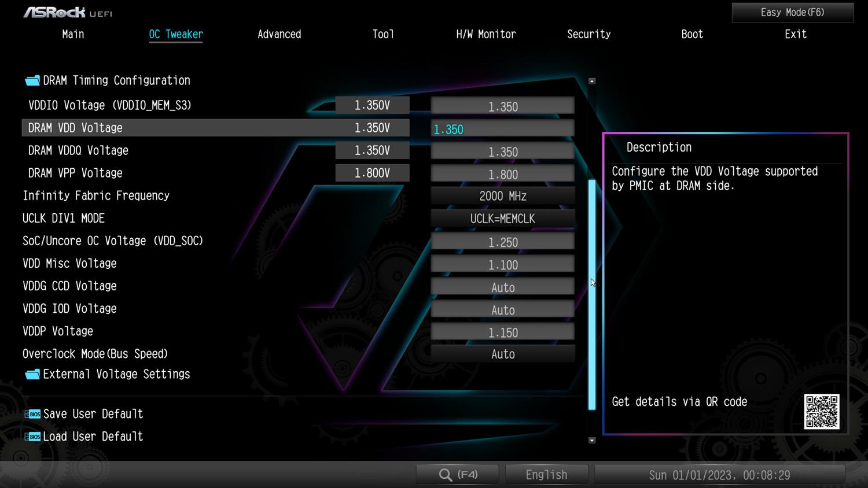
Task: Switch to the H/W Monitor tab
Action: point(486,34)
